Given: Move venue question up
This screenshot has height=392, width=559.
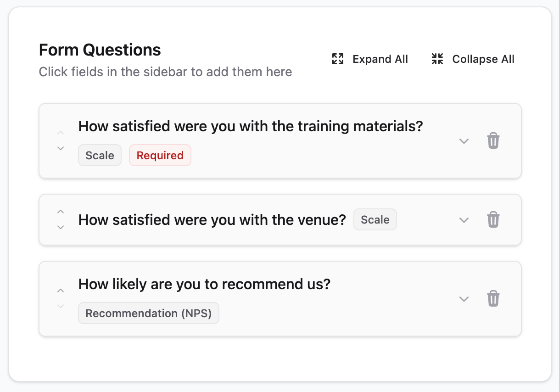Looking at the screenshot, I should coord(61,212).
